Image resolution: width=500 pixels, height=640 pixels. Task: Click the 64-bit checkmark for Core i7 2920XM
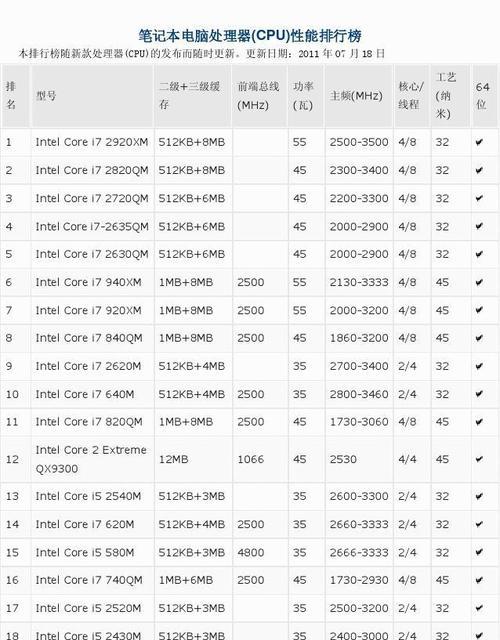click(479, 142)
